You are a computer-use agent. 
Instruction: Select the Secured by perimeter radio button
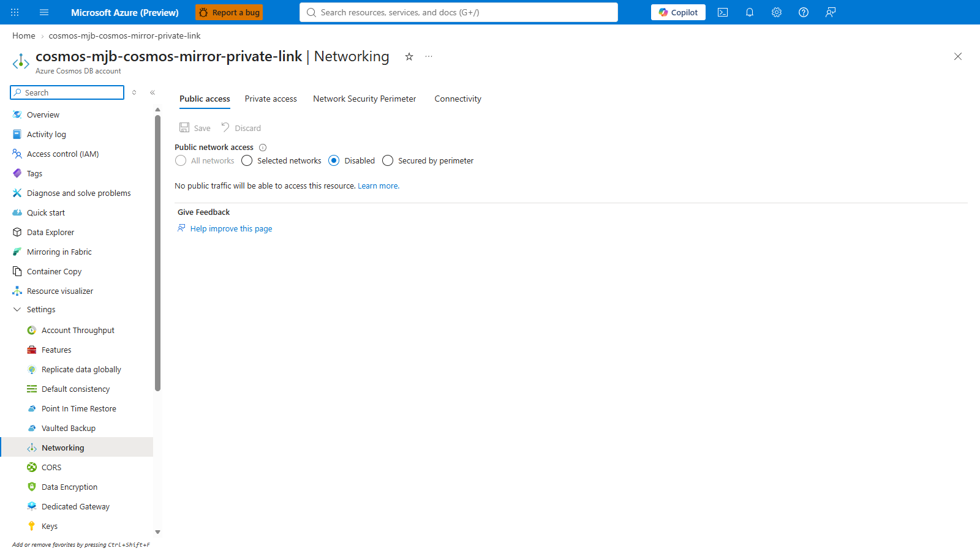(x=388, y=160)
